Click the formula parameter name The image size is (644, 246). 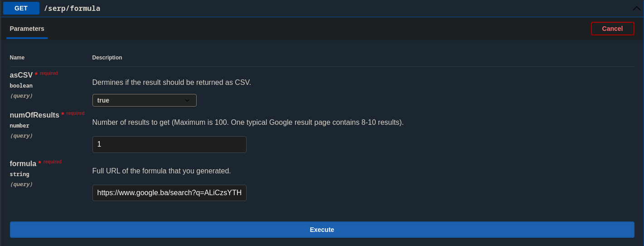tap(23, 164)
